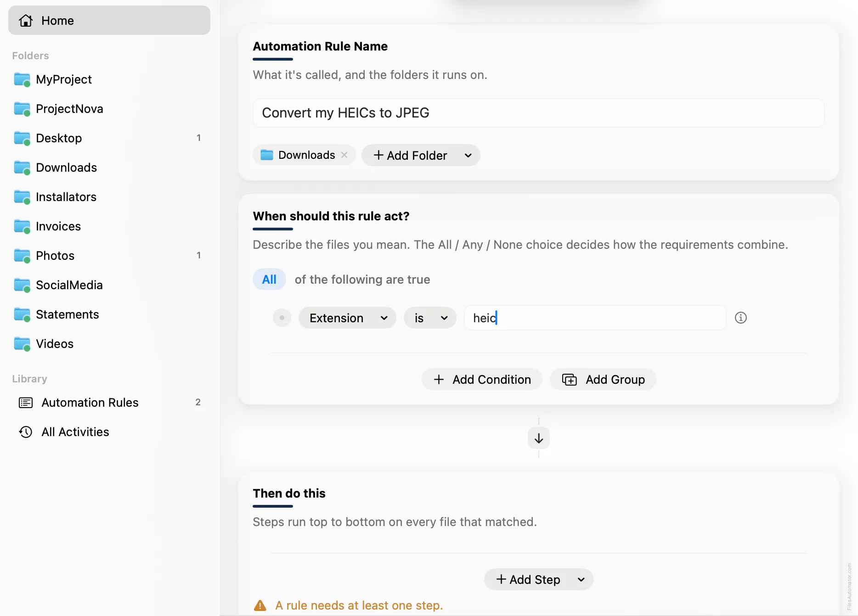The height and width of the screenshot is (616, 858).
Task: Select the MyProject folder
Action: pos(109,79)
